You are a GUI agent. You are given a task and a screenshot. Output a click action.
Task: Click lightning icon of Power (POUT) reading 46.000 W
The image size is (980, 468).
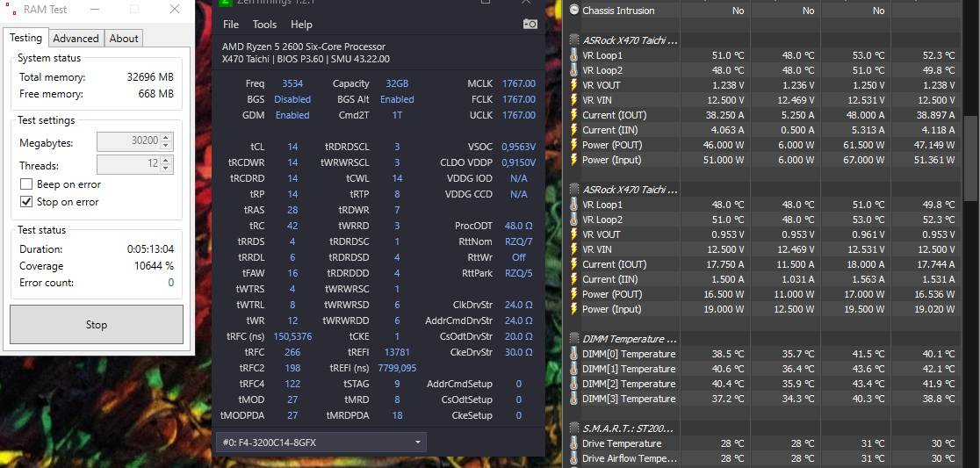[x=574, y=145]
